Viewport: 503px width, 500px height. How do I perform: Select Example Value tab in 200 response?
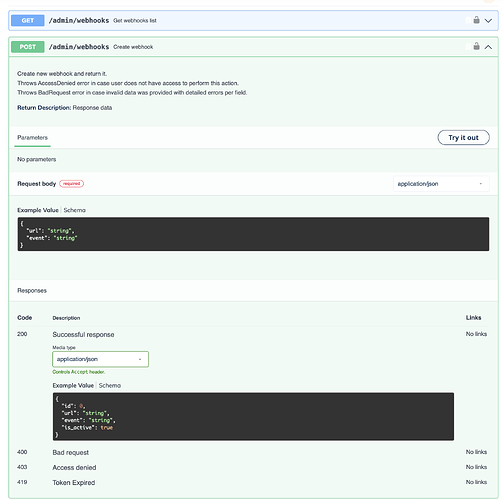coord(73,385)
